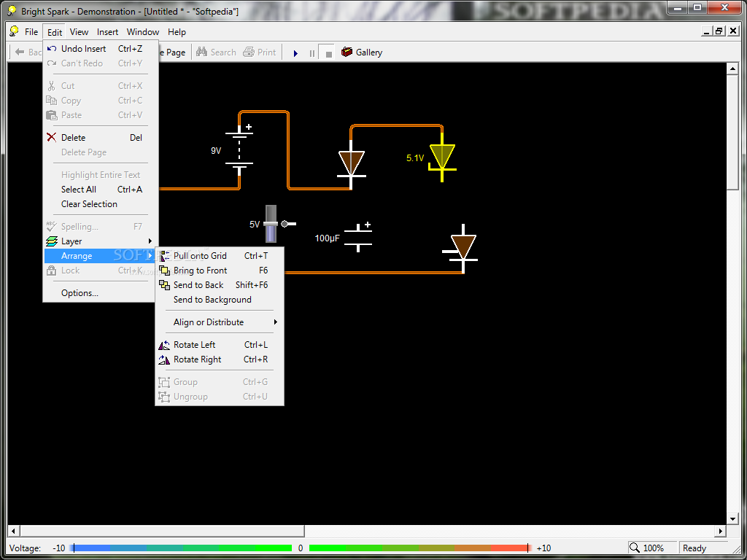747x560 pixels.
Task: Open Options... from the Edit menu
Action: (100, 293)
